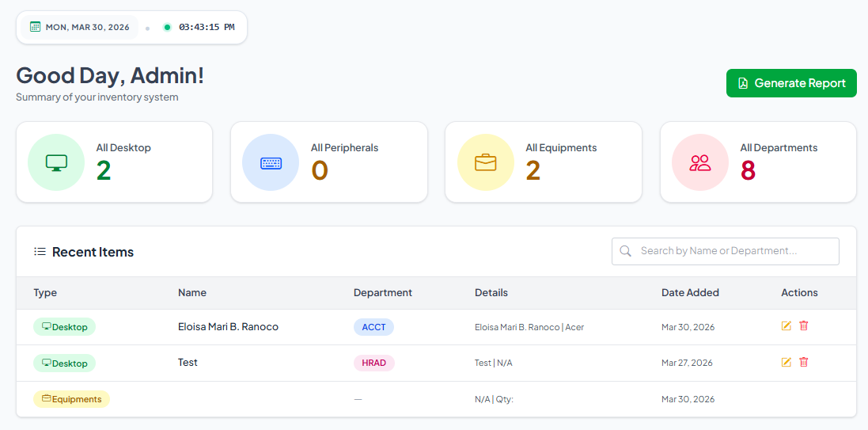Image resolution: width=868 pixels, height=430 pixels.
Task: Click the Name column header
Action: (x=192, y=292)
